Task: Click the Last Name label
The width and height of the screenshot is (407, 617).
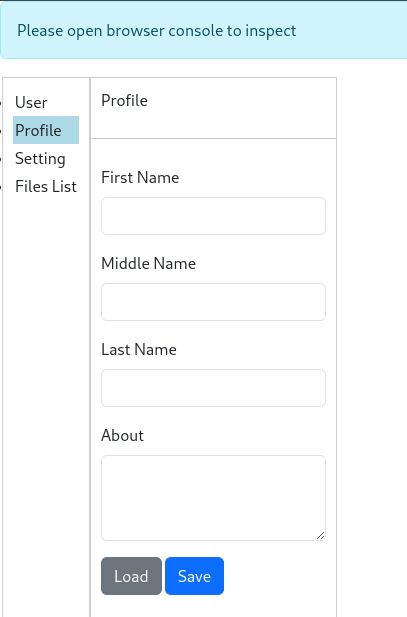Action: click(139, 349)
